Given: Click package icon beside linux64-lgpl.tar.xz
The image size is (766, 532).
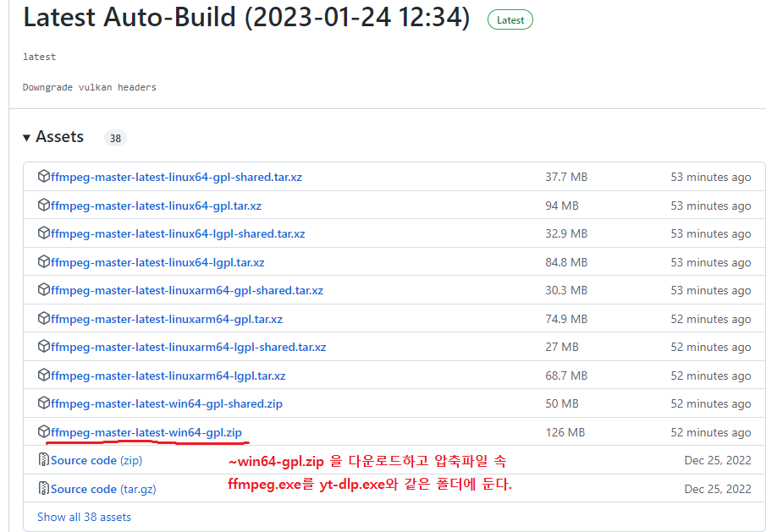Looking at the screenshot, I should point(44,261).
